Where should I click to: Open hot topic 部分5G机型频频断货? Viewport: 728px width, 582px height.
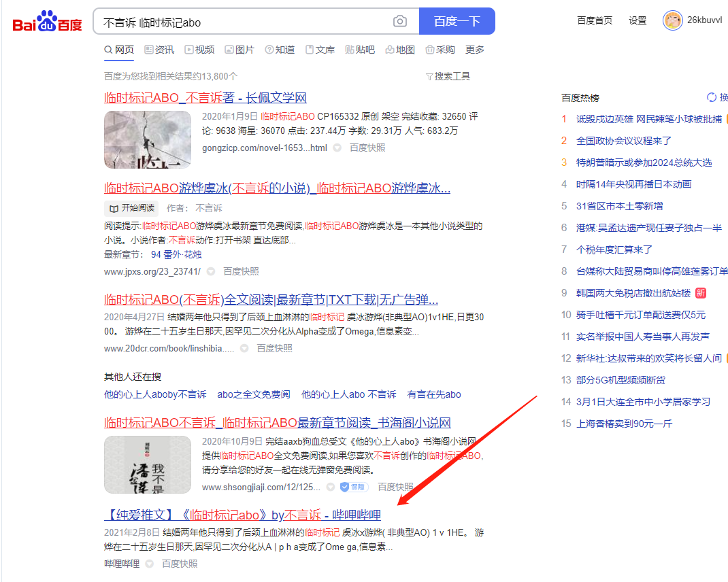[621, 380]
